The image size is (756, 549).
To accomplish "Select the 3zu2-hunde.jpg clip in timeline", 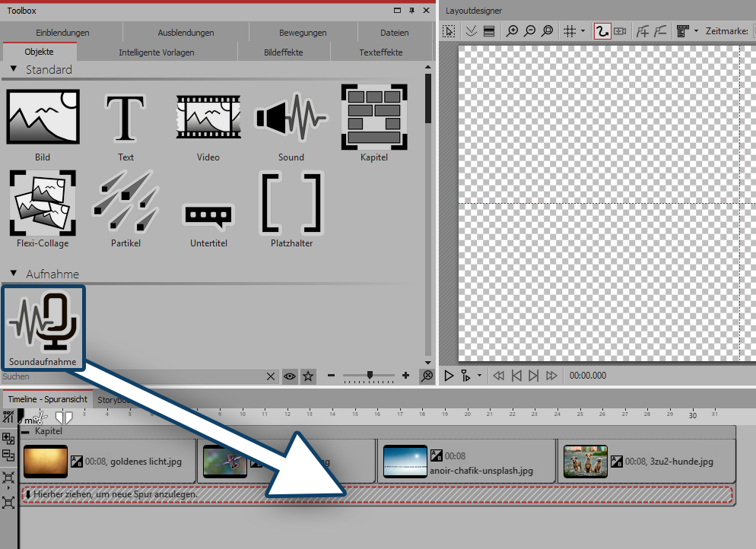I will [x=646, y=461].
